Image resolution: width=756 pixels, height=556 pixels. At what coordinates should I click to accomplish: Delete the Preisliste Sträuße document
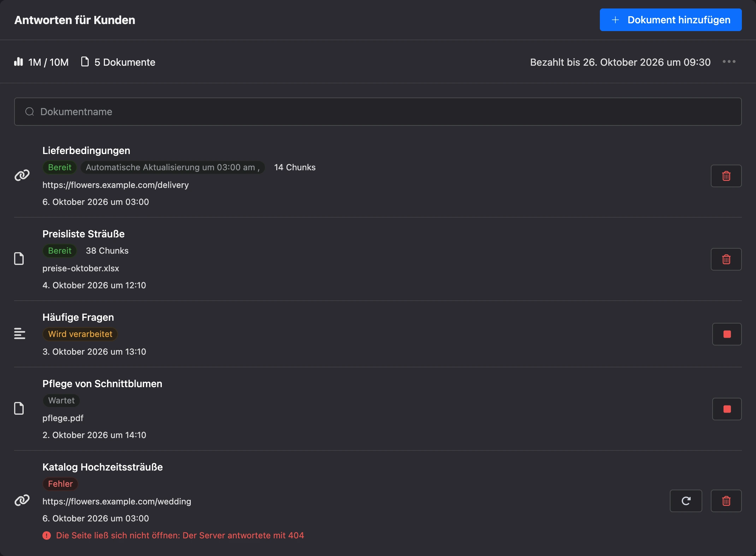726,259
